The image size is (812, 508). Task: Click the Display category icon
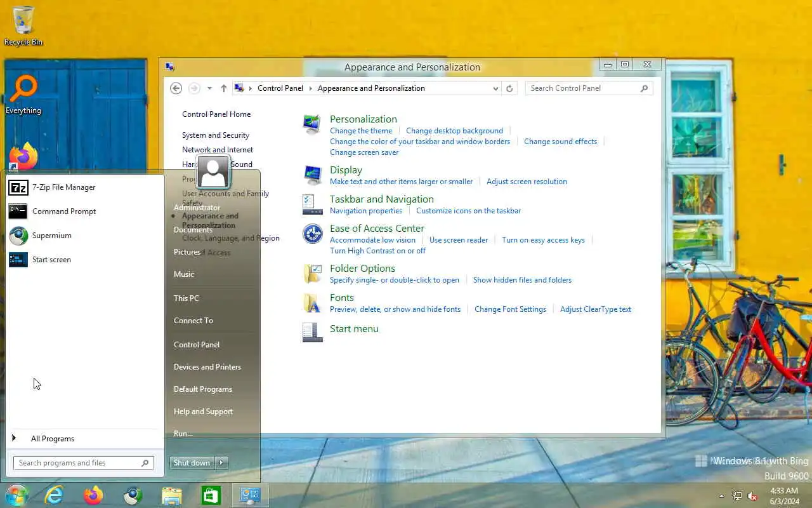click(x=312, y=175)
